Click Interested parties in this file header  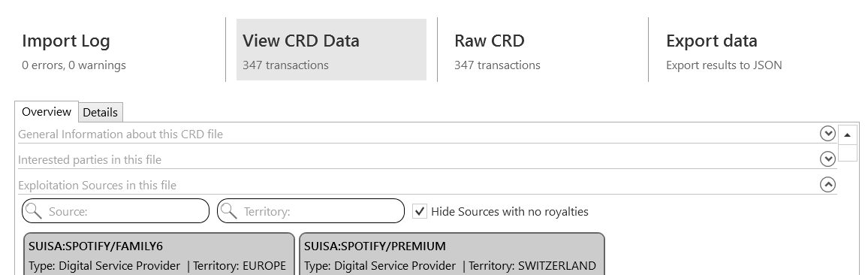tap(89, 160)
